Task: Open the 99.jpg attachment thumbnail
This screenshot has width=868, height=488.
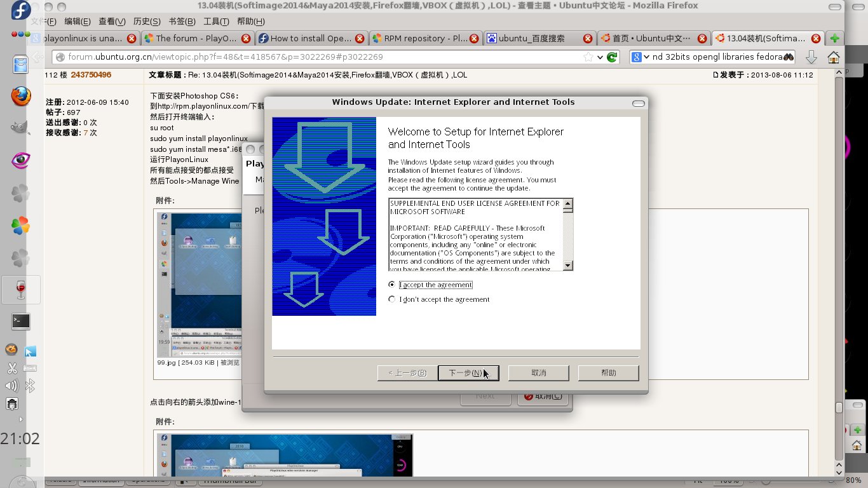Action: click(200, 285)
